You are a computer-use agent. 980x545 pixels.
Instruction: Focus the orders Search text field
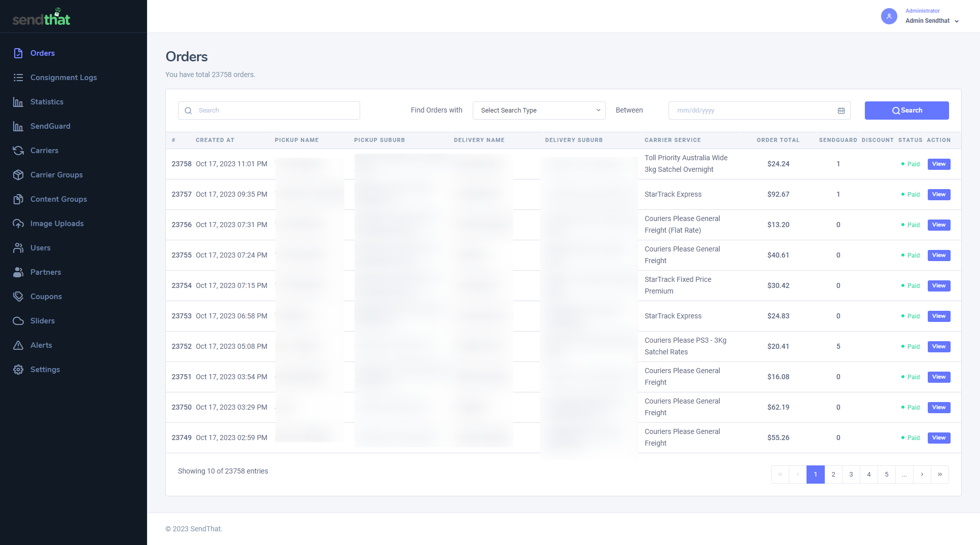(269, 111)
